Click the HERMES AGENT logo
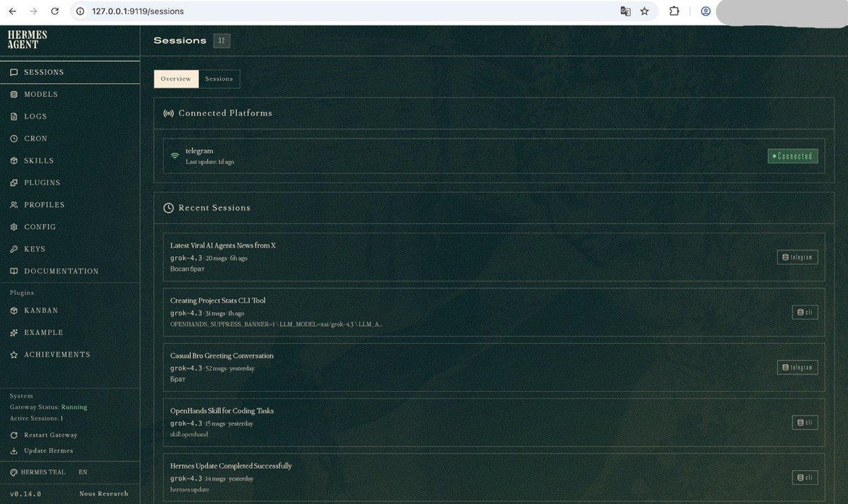 (27, 40)
